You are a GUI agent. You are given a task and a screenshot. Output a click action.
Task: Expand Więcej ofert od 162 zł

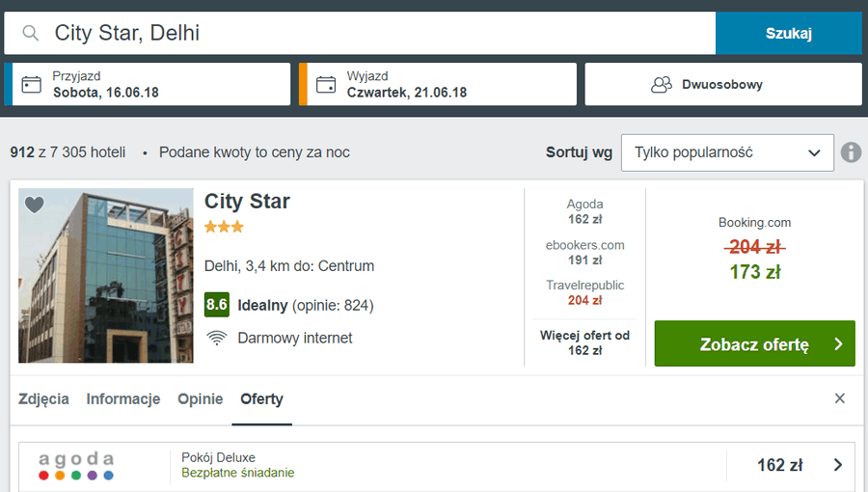584,342
